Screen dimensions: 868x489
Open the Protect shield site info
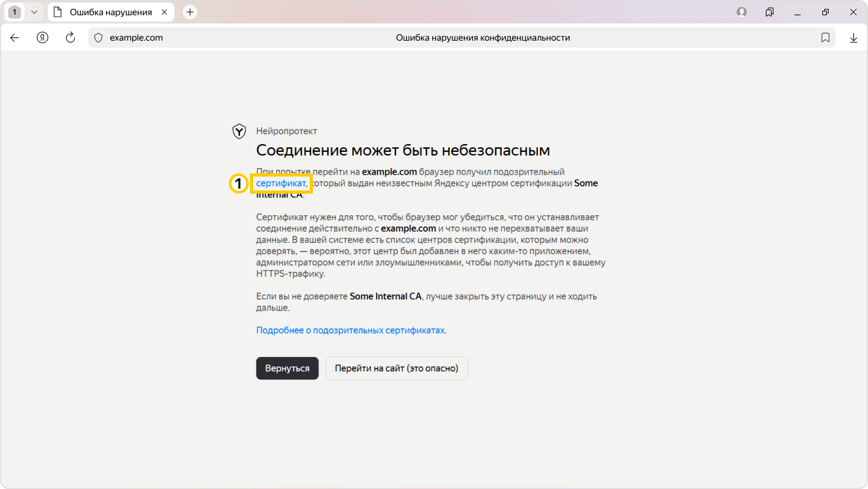click(98, 37)
